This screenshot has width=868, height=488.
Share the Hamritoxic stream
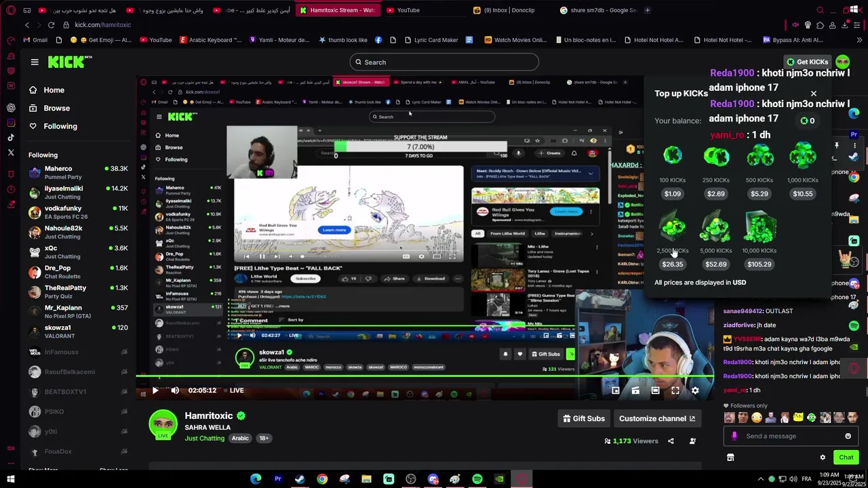[x=671, y=441]
